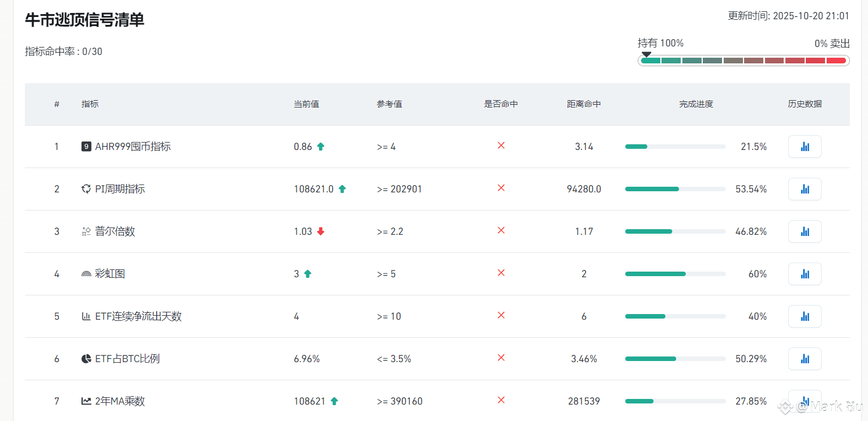This screenshot has width=868, height=421.
Task: Click the green up arrow beside 0.86
Action: [x=320, y=147]
